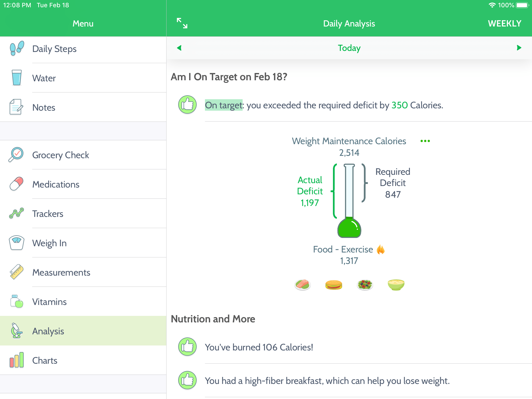Tap the flame icon next to Exercise

[381, 249]
